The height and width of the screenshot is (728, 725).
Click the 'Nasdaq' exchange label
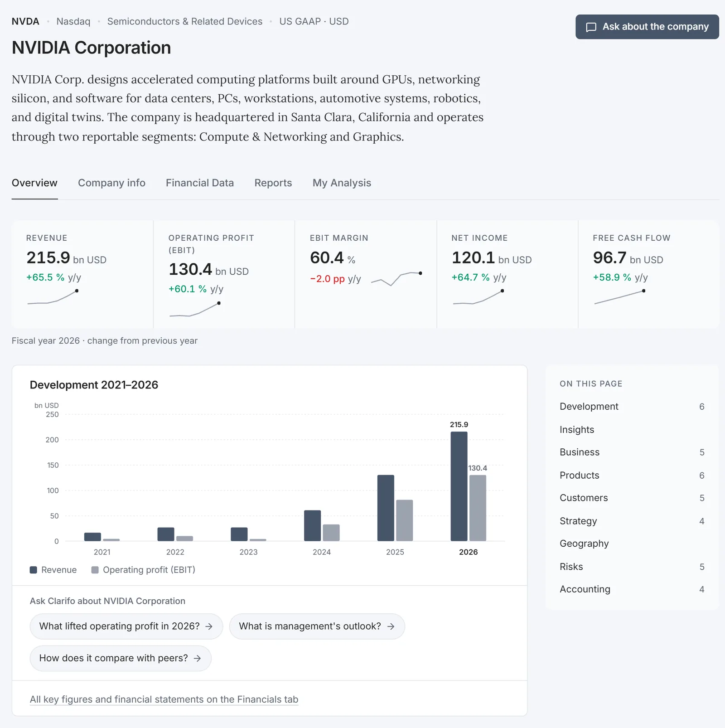pos(73,22)
